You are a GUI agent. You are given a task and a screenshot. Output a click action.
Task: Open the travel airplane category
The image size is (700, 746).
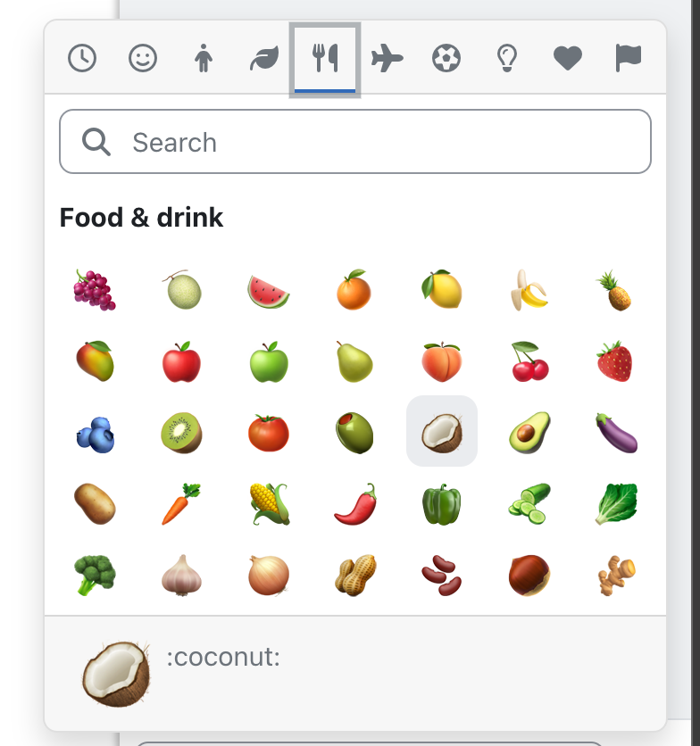[387, 58]
